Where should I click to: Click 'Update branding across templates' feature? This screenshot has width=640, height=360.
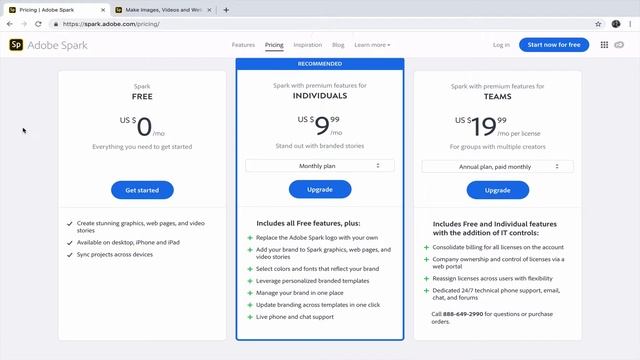pyautogui.click(x=318, y=305)
